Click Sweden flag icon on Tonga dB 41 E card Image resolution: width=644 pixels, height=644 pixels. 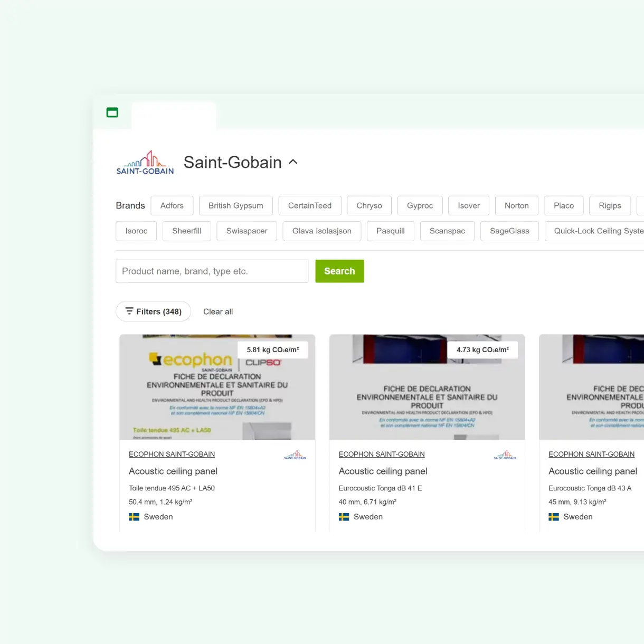(344, 517)
